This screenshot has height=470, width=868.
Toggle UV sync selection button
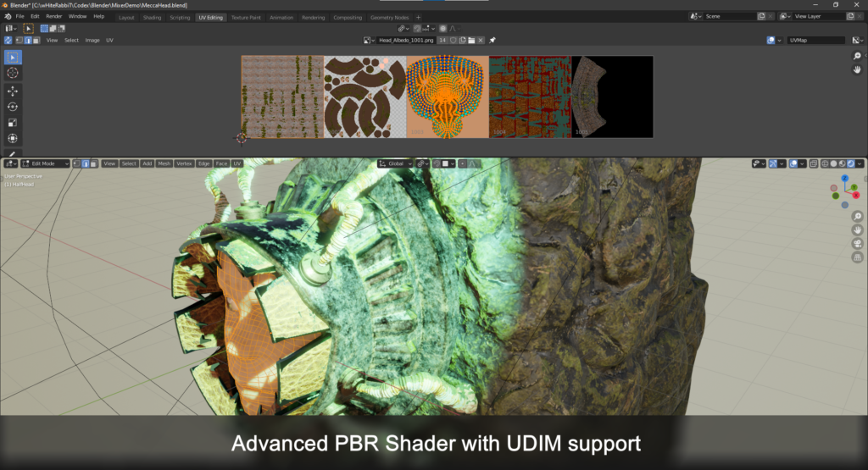click(8, 41)
